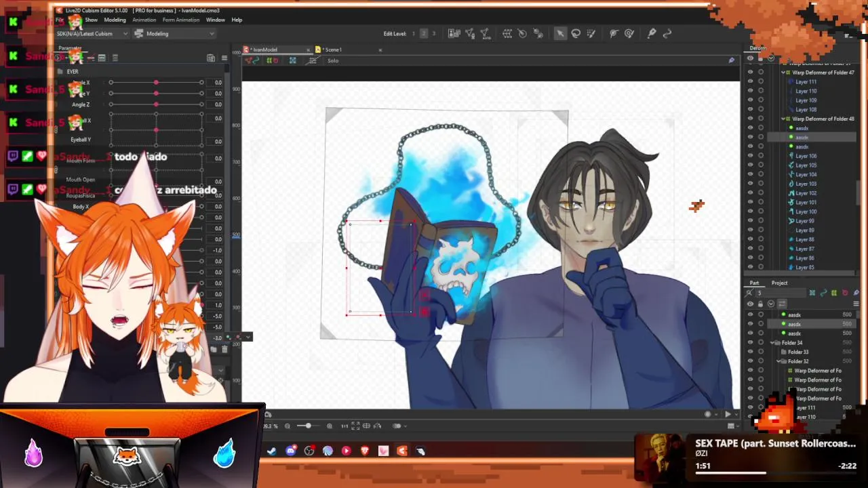Click the Part panel search icon
Image resolution: width=868 pixels, height=488 pixels.
(750, 293)
